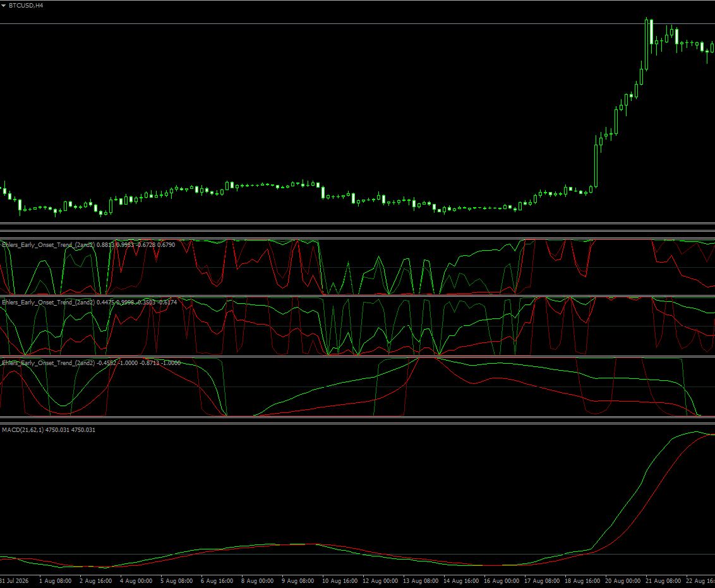Click the 9 Aug 08:00 time axis label

(297, 580)
